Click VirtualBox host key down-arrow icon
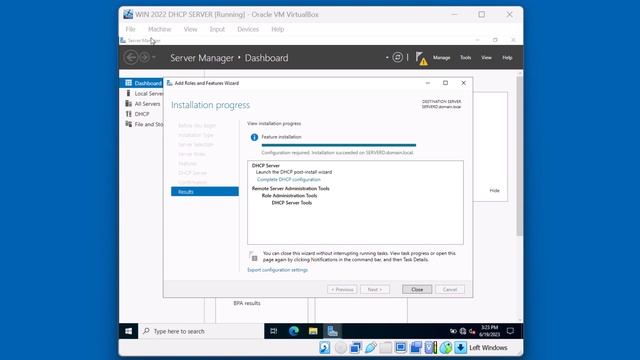 pyautogui.click(x=460, y=348)
